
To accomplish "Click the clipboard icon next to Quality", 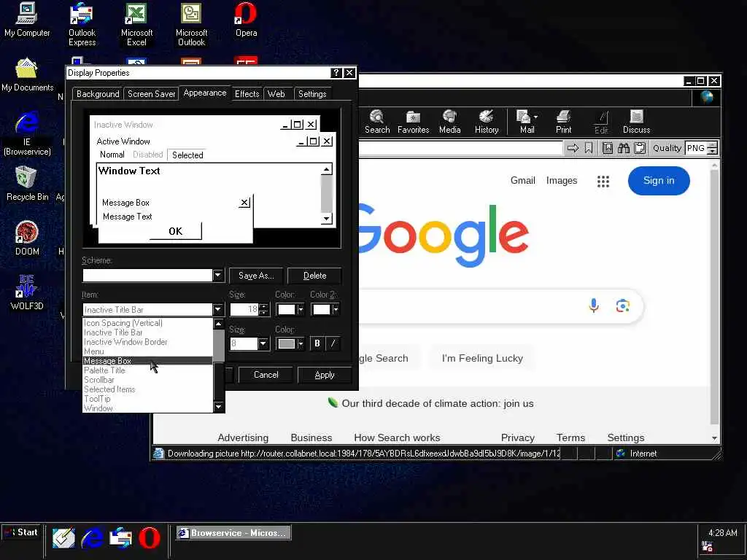I will (x=640, y=148).
